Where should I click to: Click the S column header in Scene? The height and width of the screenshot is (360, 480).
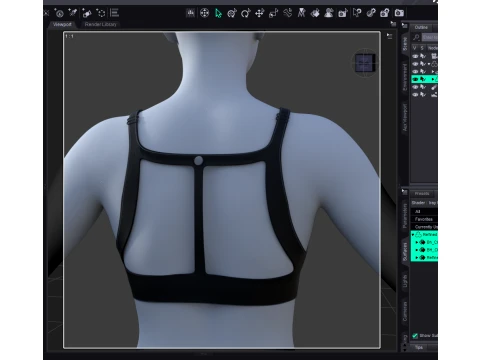click(422, 48)
